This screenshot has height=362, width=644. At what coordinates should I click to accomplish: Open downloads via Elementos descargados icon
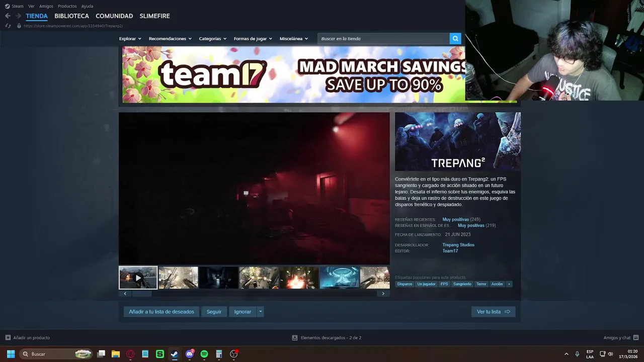coord(295,338)
